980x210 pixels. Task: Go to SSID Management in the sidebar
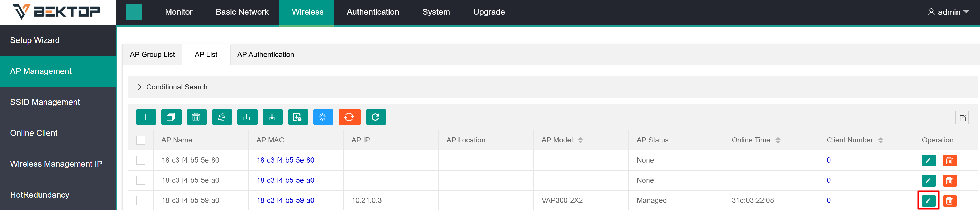tap(45, 102)
